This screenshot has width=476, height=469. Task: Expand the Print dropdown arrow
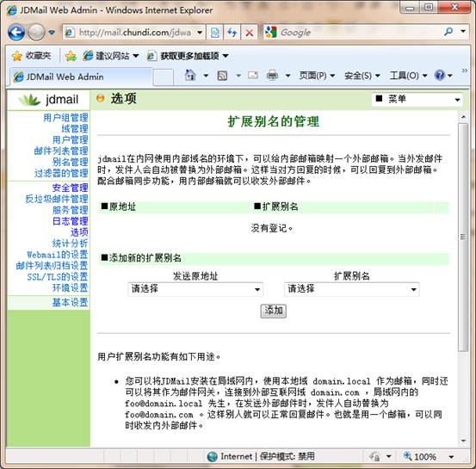tap(287, 76)
